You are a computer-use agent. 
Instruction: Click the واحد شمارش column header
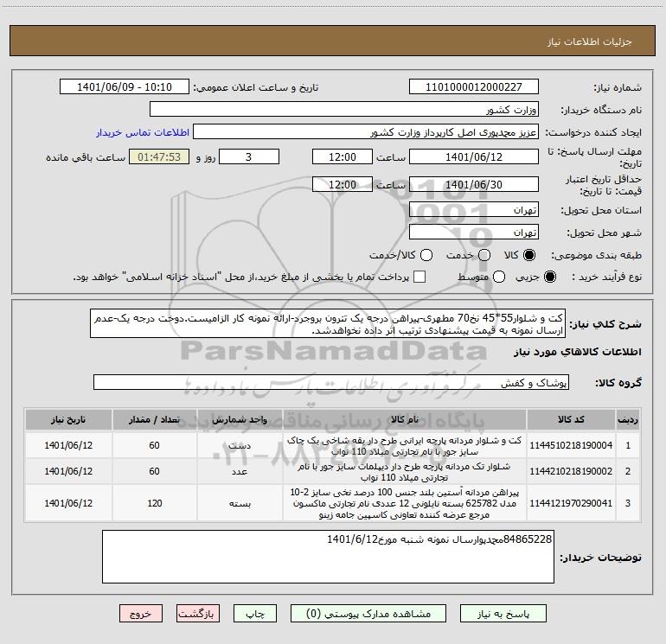point(240,419)
